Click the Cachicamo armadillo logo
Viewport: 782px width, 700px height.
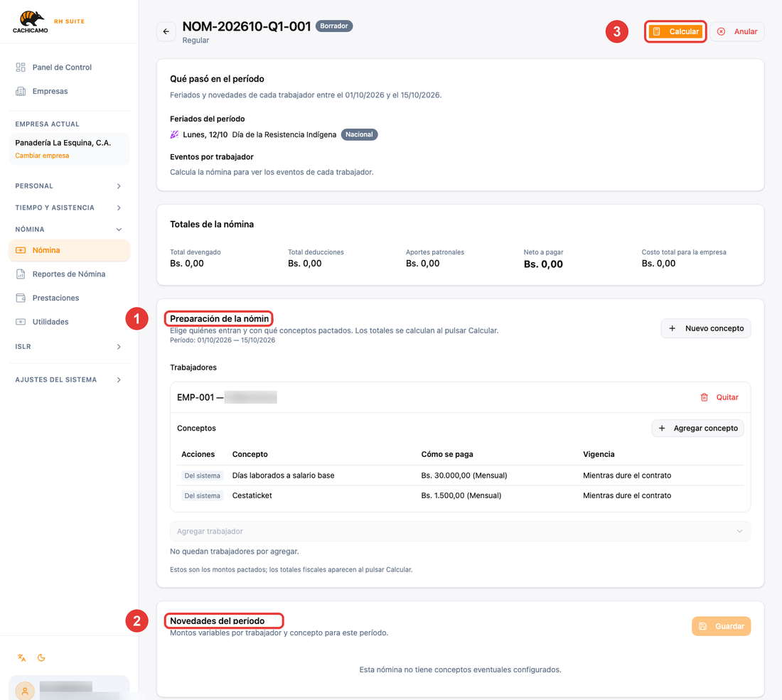(31, 22)
